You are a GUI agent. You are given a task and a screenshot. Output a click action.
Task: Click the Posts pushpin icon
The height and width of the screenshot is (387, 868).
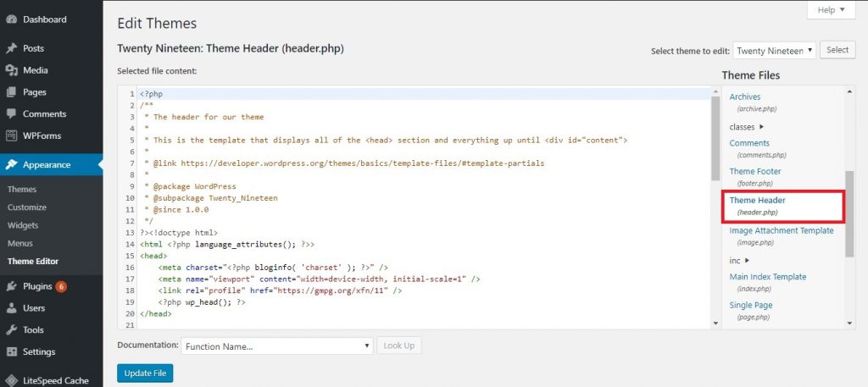tap(11, 48)
